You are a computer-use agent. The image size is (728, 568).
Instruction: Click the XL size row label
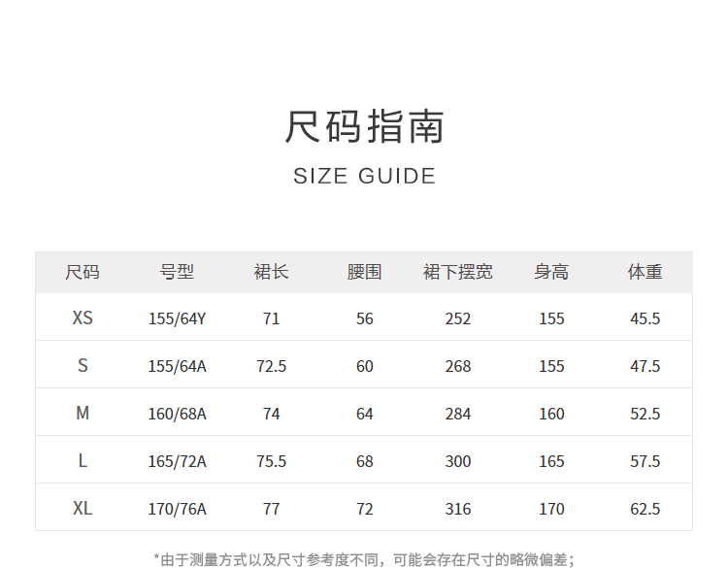pos(83,509)
